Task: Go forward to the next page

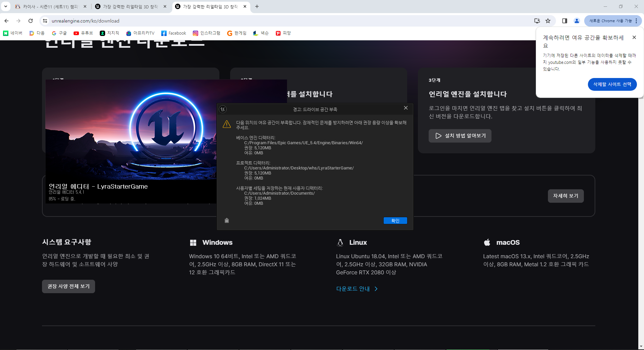Action: click(18, 21)
